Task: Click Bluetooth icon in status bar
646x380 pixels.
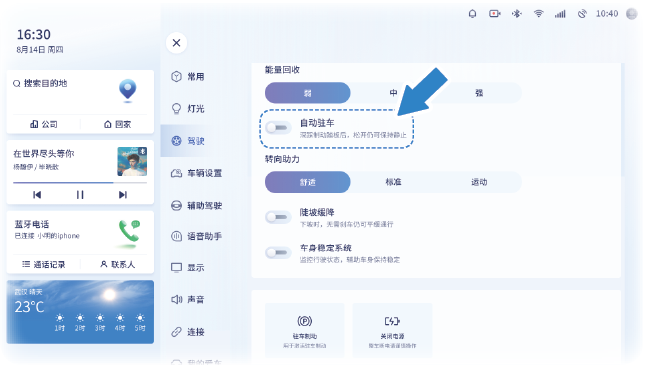Action: [x=517, y=14]
